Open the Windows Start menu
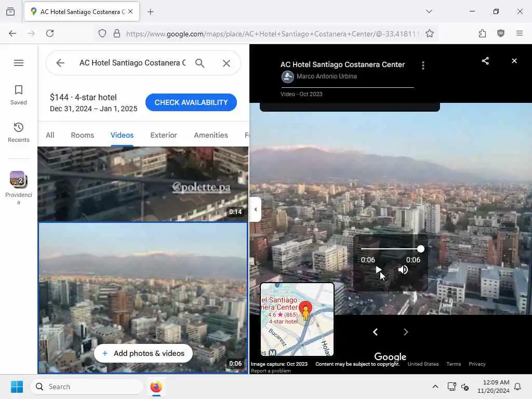The height and width of the screenshot is (399, 532). 17,387
